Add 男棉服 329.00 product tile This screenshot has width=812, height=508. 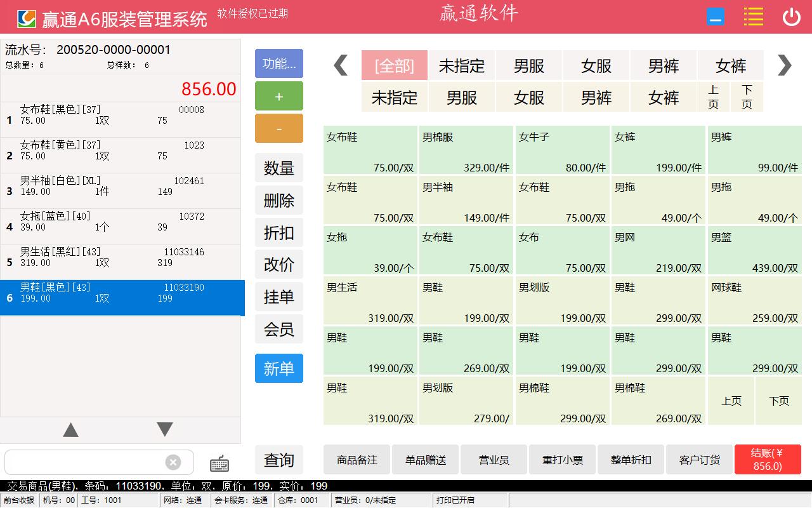466,150
